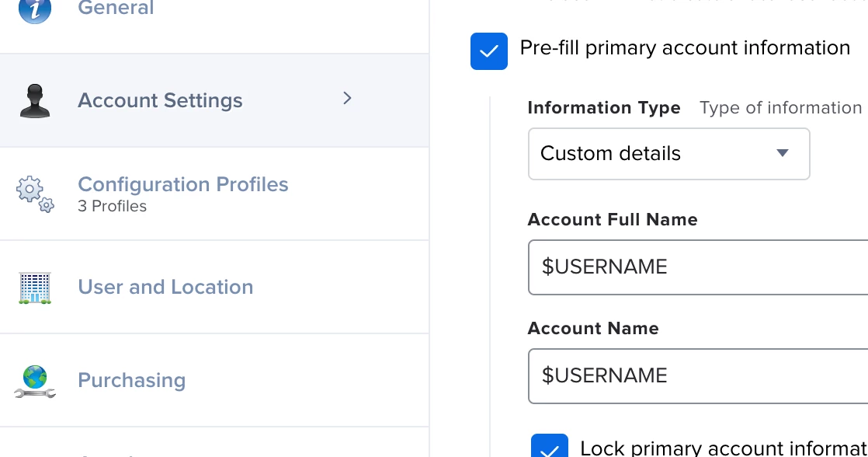Click into the Account Full Name field
The image size is (868, 457).
tap(699, 267)
